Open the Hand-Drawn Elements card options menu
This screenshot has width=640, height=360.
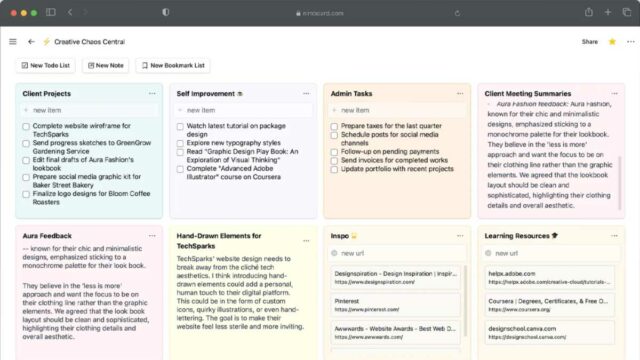pyautogui.click(x=306, y=241)
